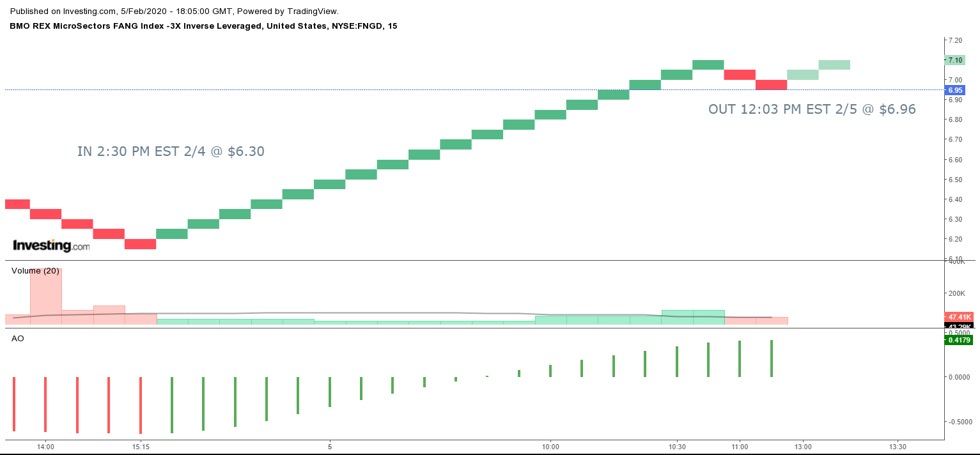Select the 13:00 time axis label

[x=803, y=446]
